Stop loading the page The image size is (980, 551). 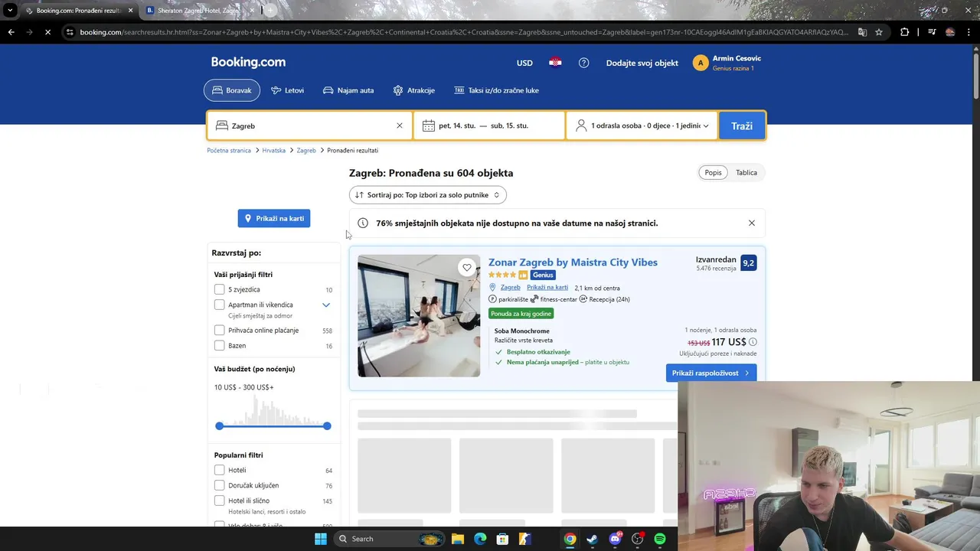click(47, 32)
